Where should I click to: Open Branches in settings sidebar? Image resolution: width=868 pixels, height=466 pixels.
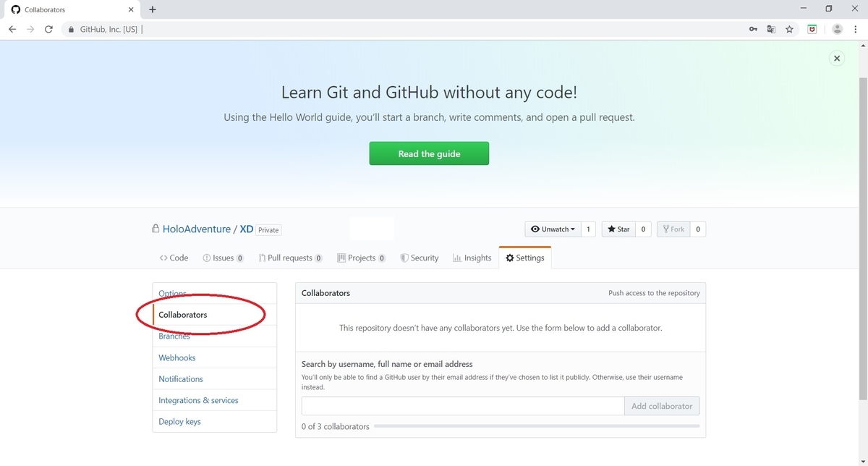pyautogui.click(x=215, y=336)
